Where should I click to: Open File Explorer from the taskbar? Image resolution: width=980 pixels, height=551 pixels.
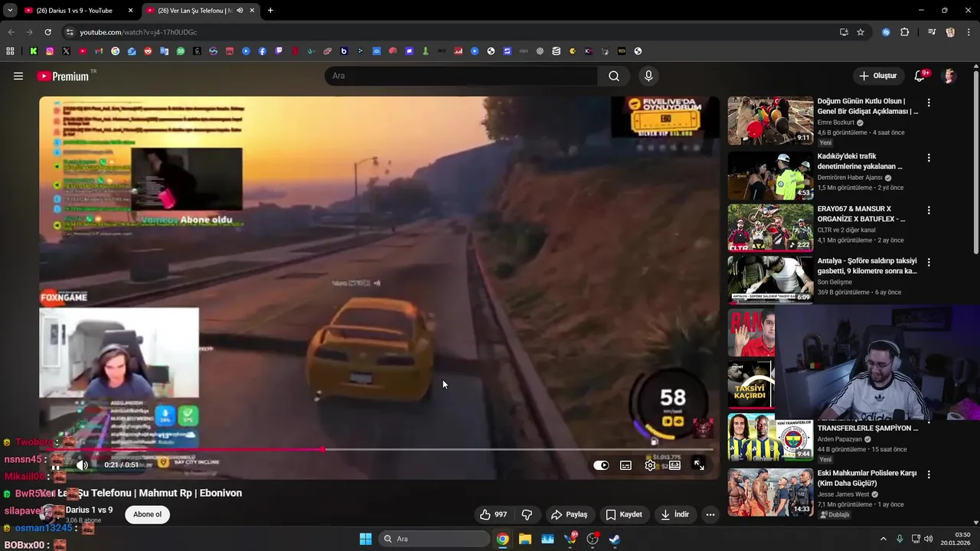tap(525, 539)
